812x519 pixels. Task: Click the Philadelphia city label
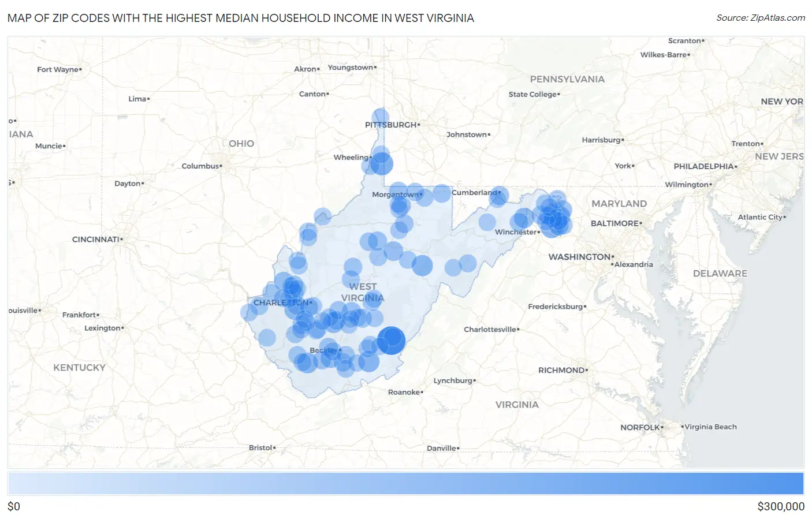coord(703,166)
